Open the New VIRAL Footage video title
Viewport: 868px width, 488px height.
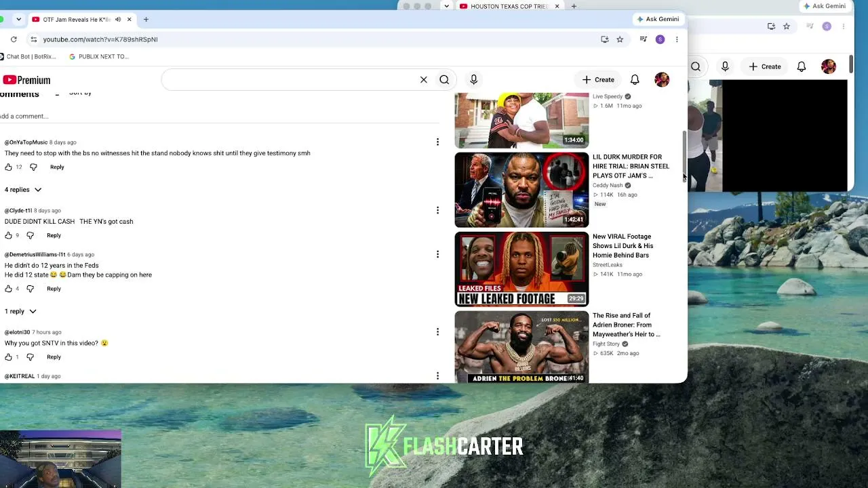tap(623, 246)
